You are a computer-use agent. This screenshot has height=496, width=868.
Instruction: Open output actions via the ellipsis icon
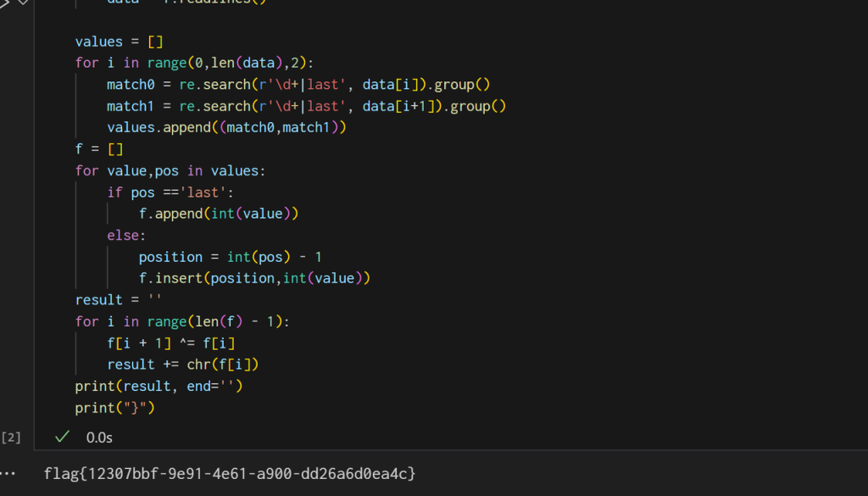coord(8,474)
